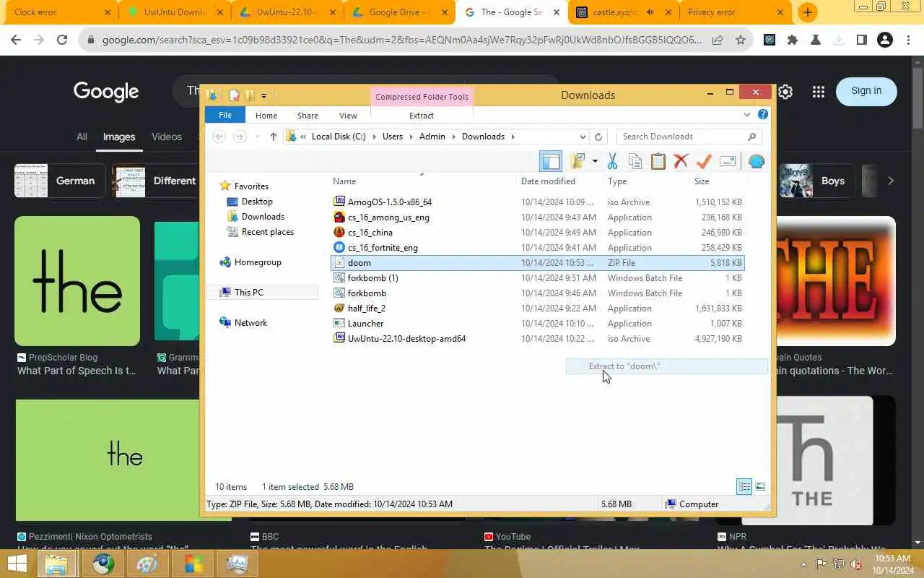This screenshot has height=578, width=924.
Task: Click Admin in the address breadcrumb
Action: [432, 137]
